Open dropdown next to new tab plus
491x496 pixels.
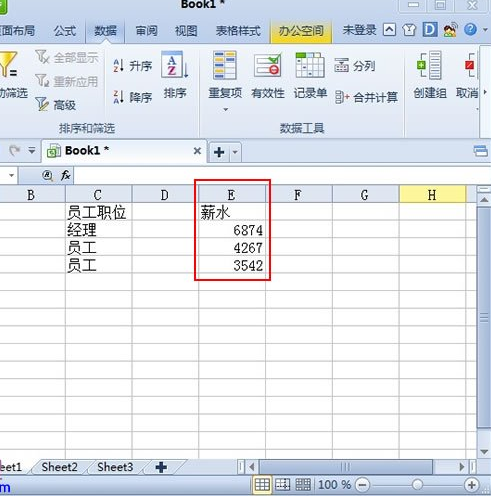235,152
